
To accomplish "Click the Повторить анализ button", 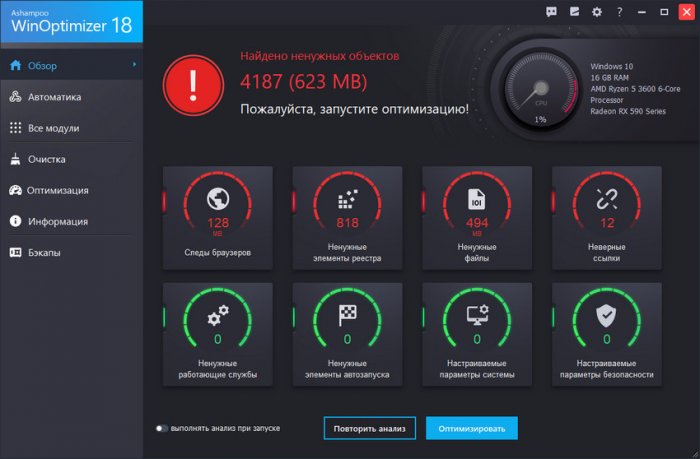I will click(370, 428).
